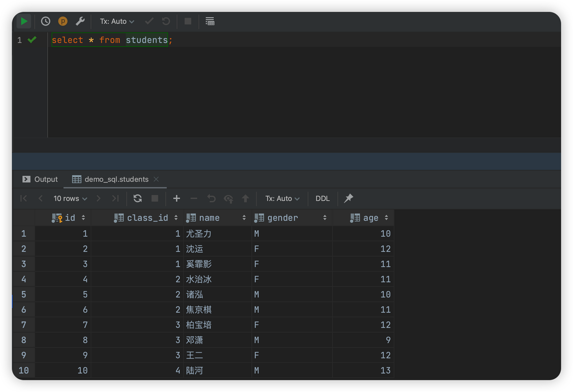Reload the results grid data
Screen dimensions: 573x392
[x=138, y=198]
